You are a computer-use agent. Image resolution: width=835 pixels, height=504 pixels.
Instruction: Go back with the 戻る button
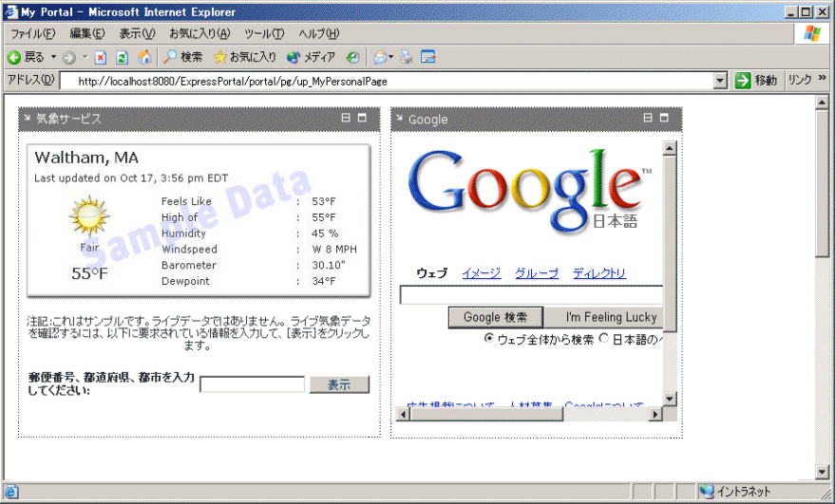(26, 57)
